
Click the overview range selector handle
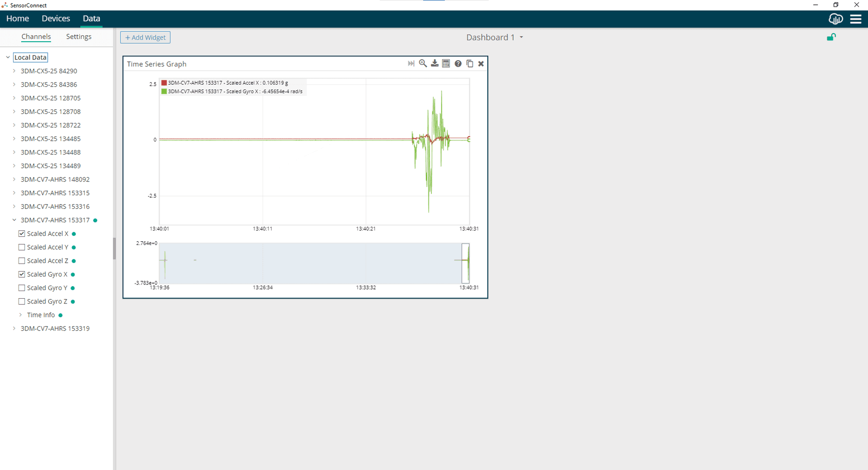click(x=465, y=263)
